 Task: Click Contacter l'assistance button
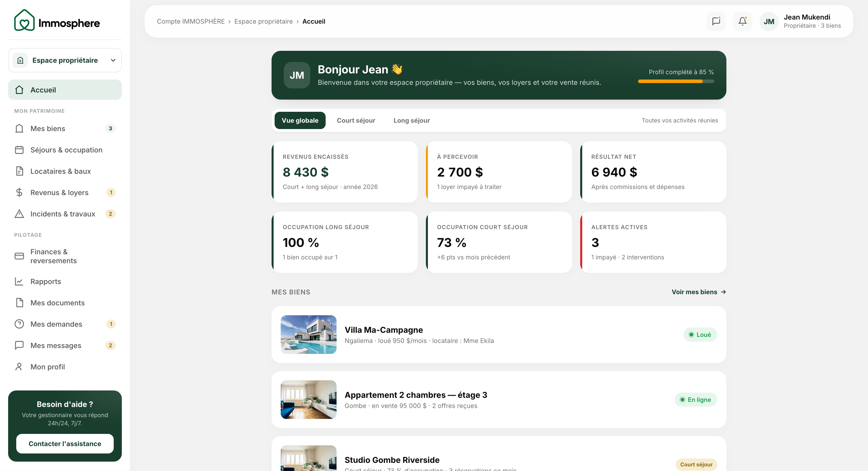click(65, 444)
